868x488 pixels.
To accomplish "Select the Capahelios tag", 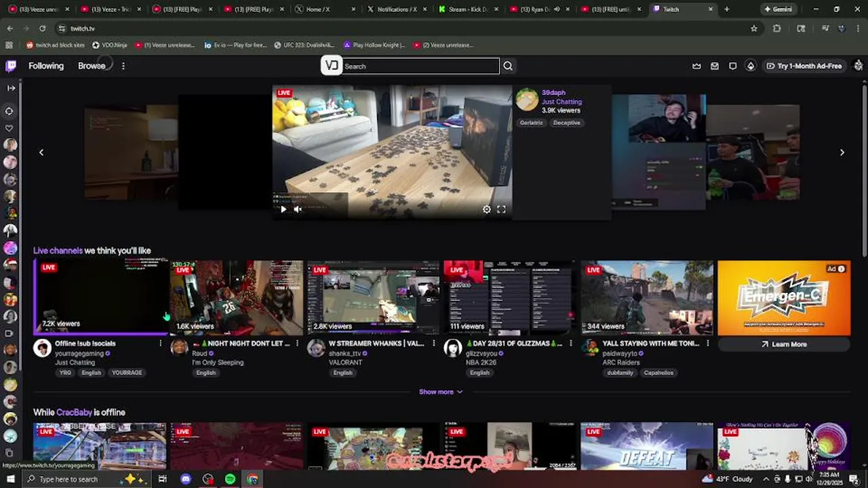I will point(659,373).
